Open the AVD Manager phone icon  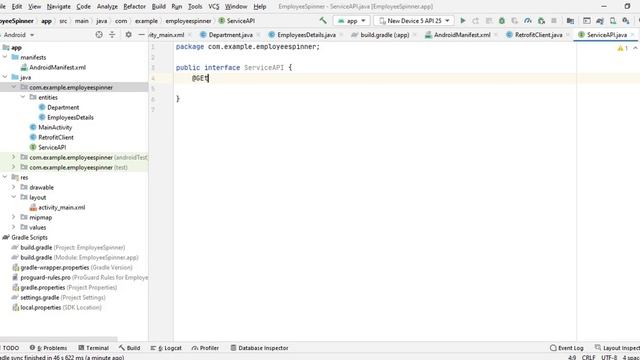pyautogui.click(x=613, y=20)
